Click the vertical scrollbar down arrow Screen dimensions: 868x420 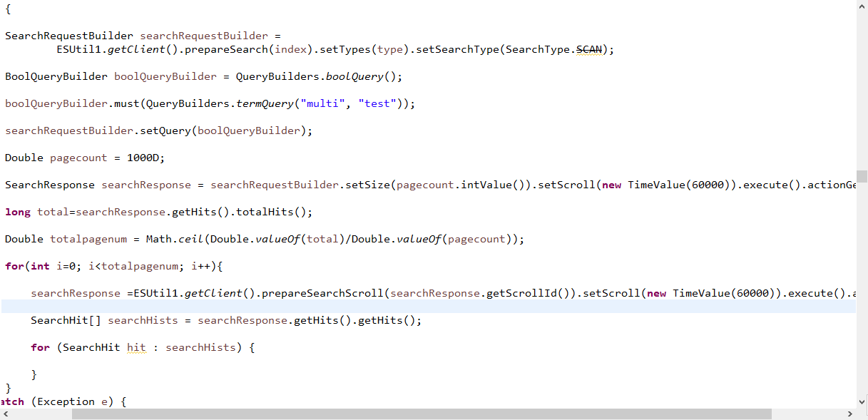pos(862,402)
